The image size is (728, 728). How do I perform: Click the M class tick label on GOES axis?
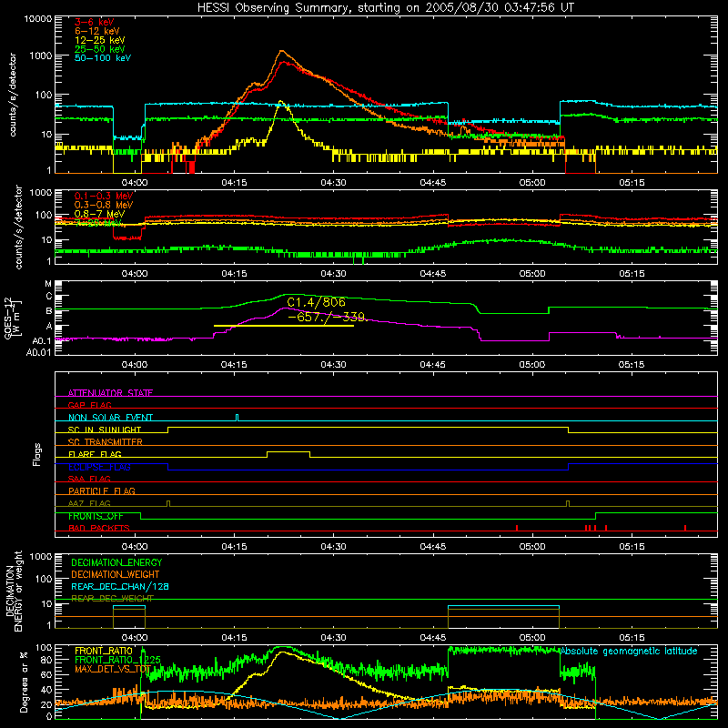pos(48,284)
